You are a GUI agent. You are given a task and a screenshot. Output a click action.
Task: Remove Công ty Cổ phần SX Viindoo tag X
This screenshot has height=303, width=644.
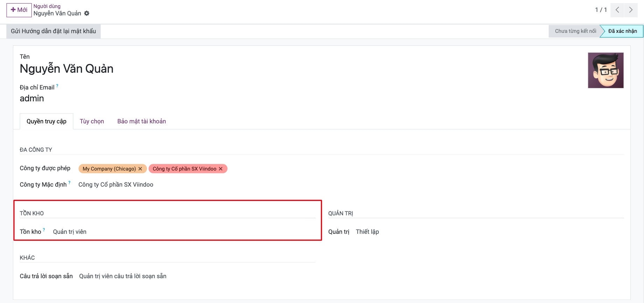click(220, 169)
